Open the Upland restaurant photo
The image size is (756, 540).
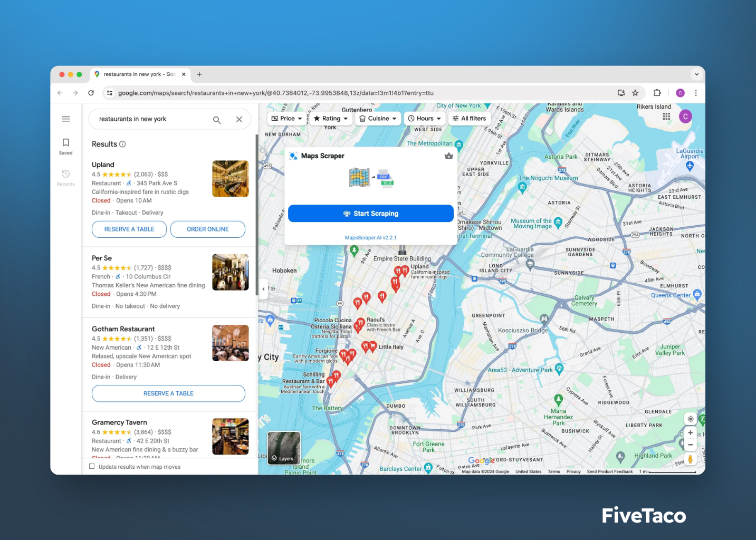point(231,179)
